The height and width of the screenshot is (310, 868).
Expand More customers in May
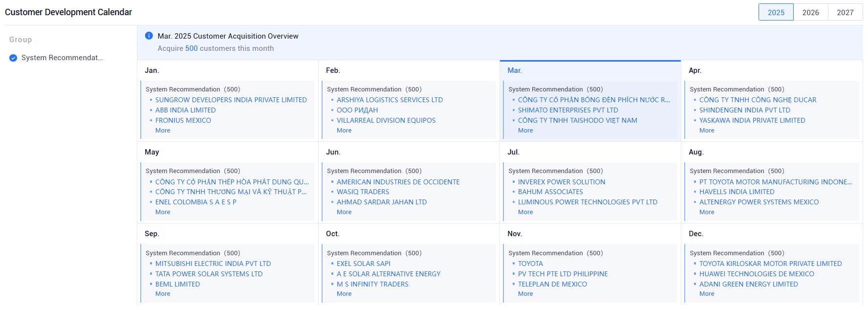click(163, 212)
